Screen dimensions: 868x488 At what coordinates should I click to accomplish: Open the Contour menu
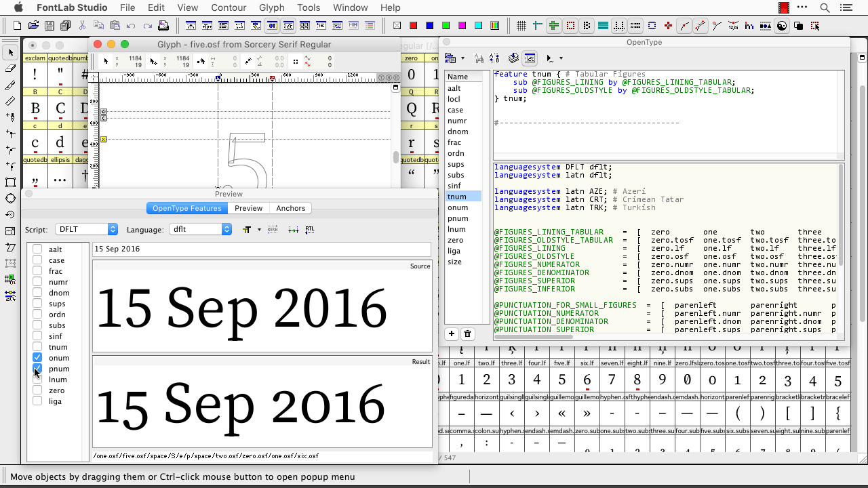tap(229, 7)
